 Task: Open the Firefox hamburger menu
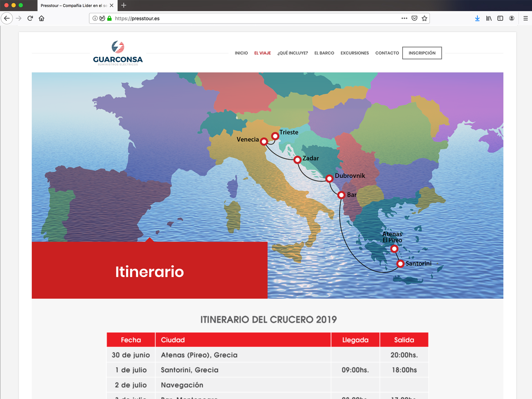pos(525,19)
